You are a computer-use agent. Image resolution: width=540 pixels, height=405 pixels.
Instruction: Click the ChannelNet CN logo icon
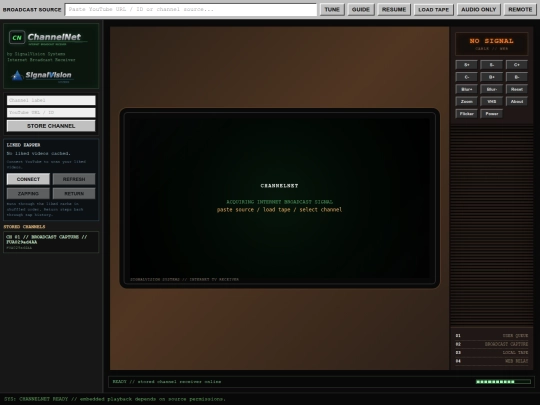point(17,37)
